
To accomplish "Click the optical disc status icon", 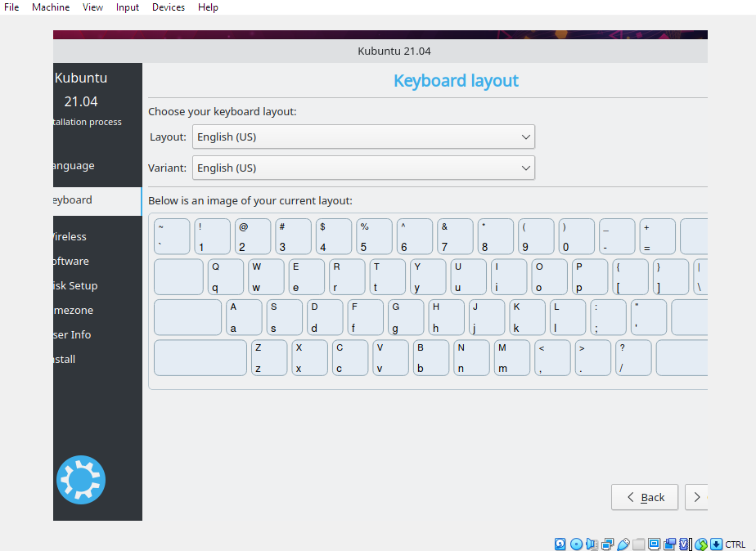I will [x=576, y=544].
